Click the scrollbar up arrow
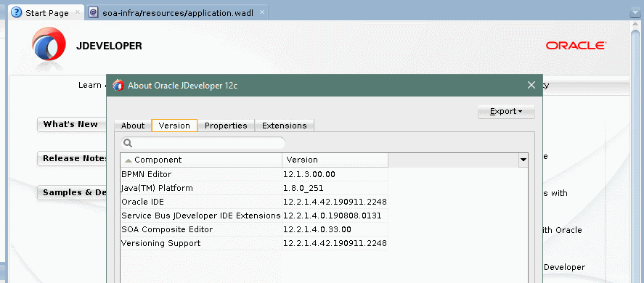This screenshot has height=283, width=644. 636,25
